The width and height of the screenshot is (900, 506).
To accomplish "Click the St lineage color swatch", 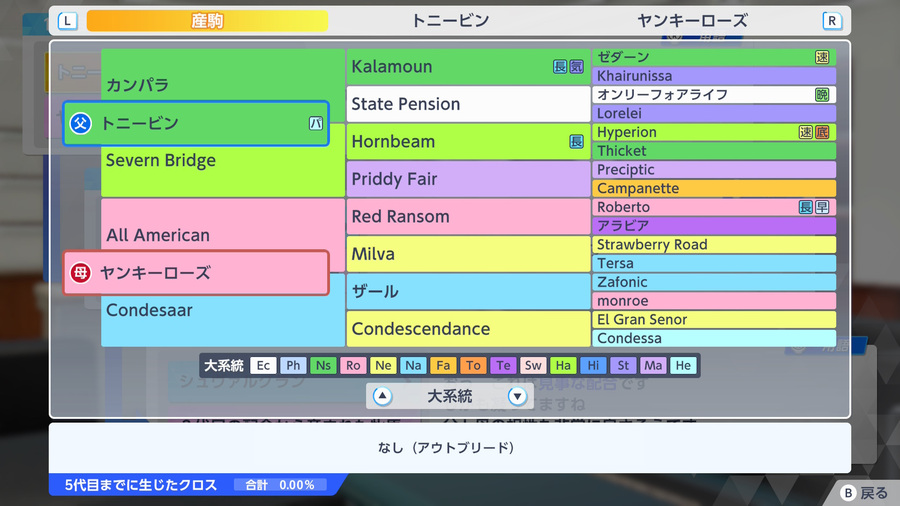I will click(623, 365).
